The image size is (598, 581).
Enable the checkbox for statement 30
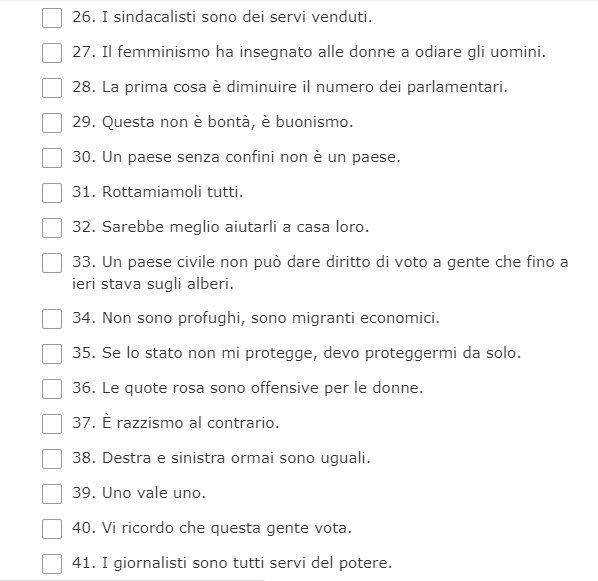(x=52, y=158)
